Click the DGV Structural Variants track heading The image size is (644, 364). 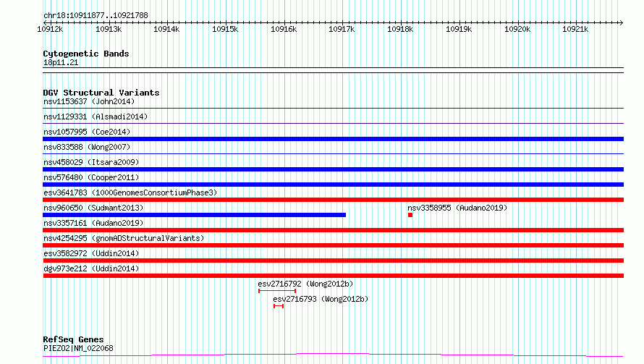(x=101, y=93)
